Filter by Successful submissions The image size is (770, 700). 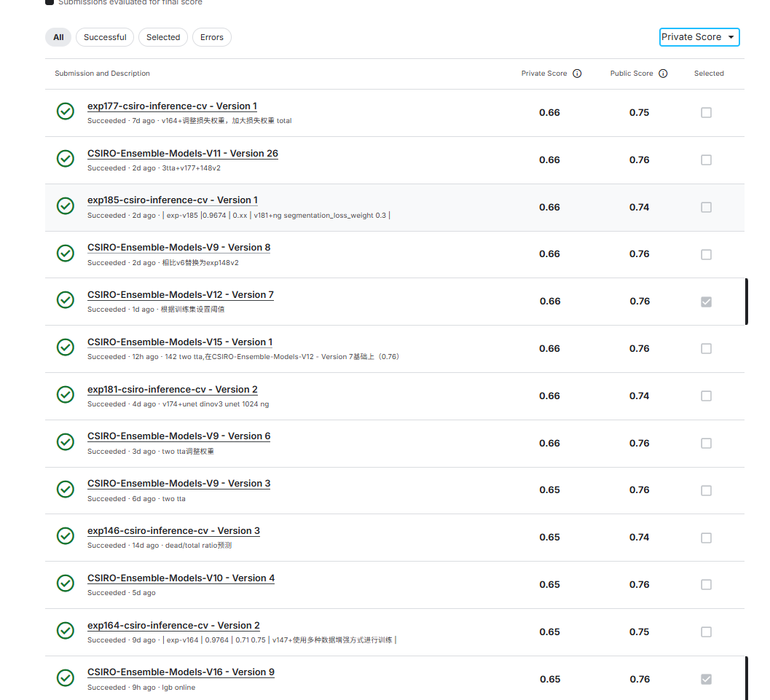pyautogui.click(x=105, y=37)
